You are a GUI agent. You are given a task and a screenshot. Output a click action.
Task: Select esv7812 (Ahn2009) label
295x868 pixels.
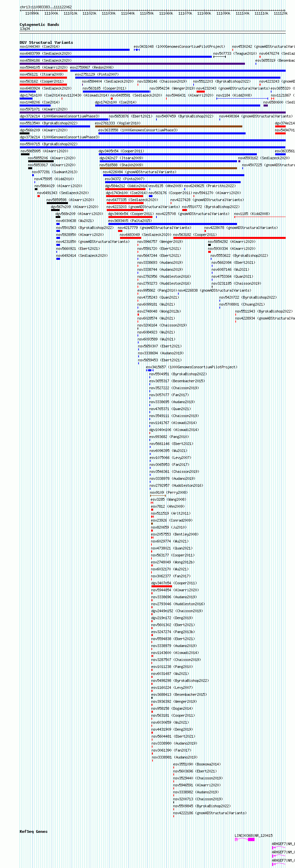pyautogui.click(x=168, y=506)
